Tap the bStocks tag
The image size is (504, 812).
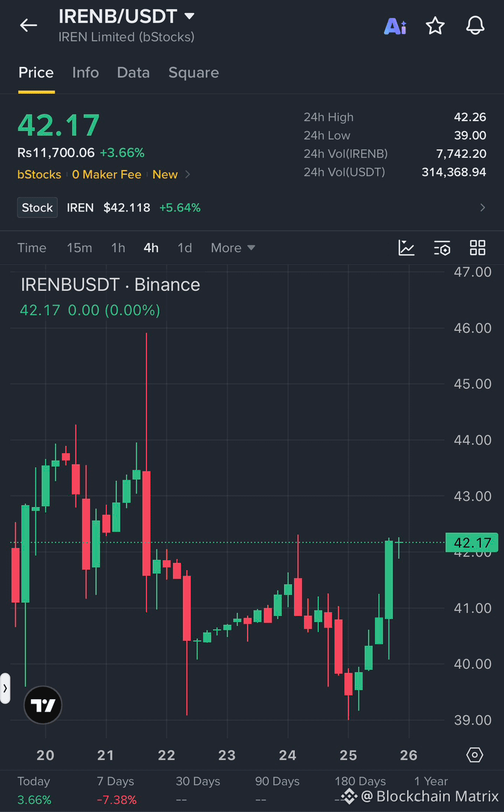coord(39,175)
